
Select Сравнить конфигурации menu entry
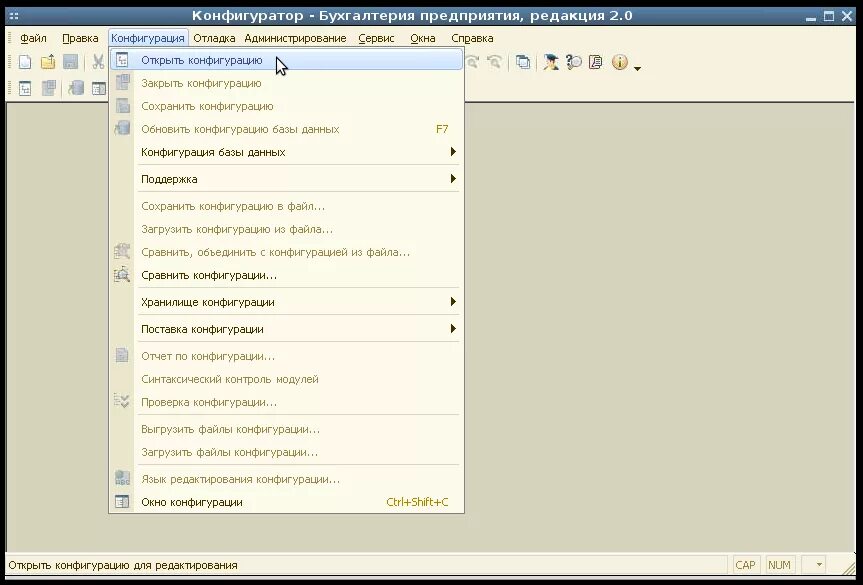pyautogui.click(x=286, y=275)
